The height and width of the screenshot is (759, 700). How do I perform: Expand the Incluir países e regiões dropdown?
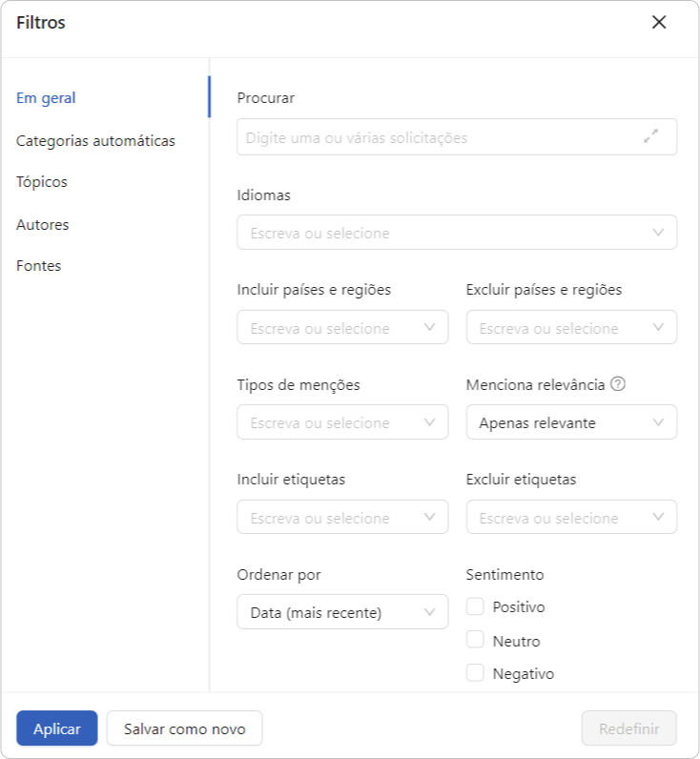coord(342,328)
